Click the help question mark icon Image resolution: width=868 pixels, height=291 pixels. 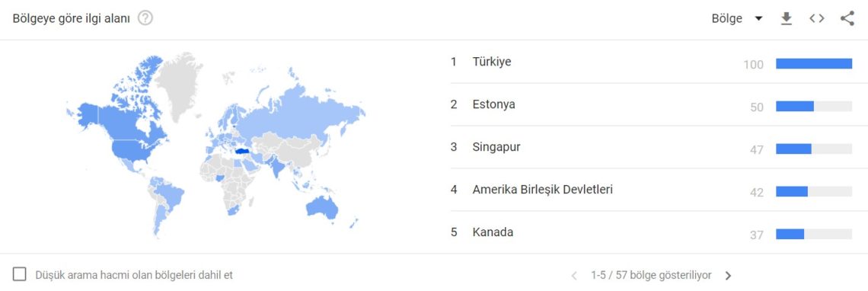(145, 18)
